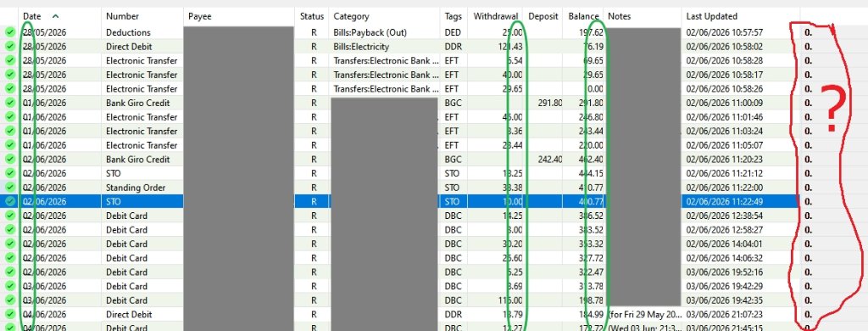Viewport: 868px width, 331px height.
Task: Click the green check icon on the Bills:Electricity row
Action: 10,47
